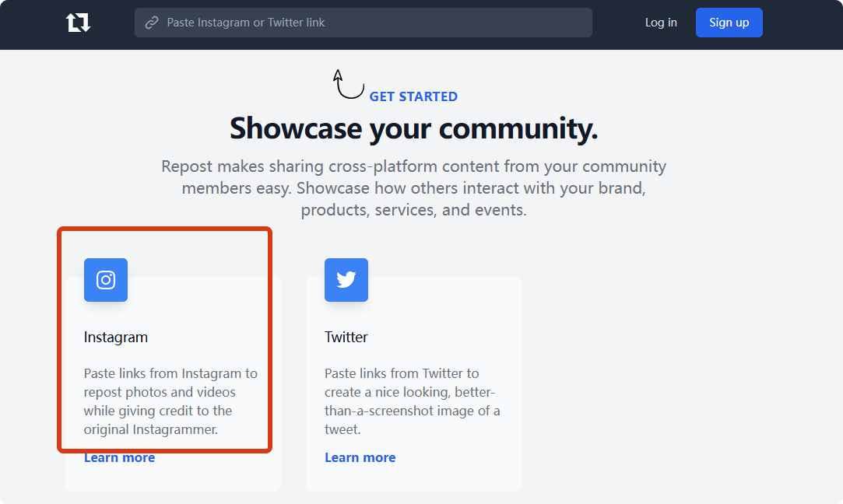Image resolution: width=843 pixels, height=504 pixels.
Task: Click the Repost logo icon
Action: [78, 23]
